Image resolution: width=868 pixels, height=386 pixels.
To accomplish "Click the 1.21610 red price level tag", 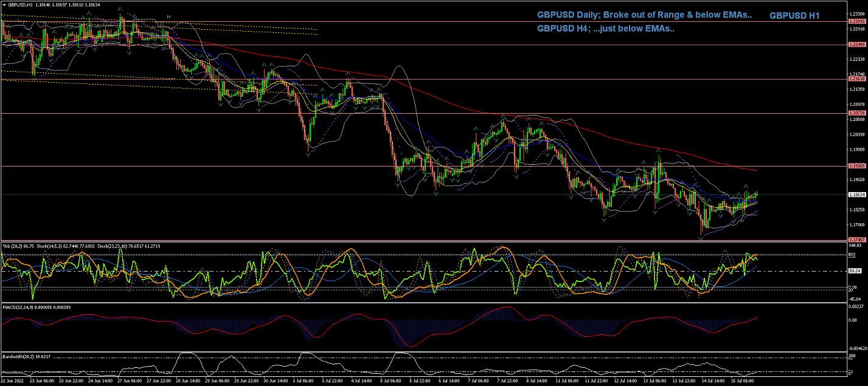I will (x=856, y=79).
